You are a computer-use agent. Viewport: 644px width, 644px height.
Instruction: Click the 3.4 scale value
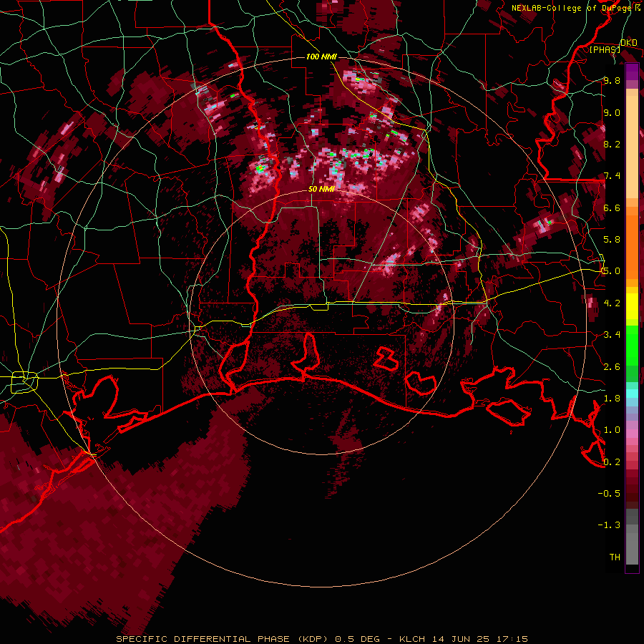(612, 335)
